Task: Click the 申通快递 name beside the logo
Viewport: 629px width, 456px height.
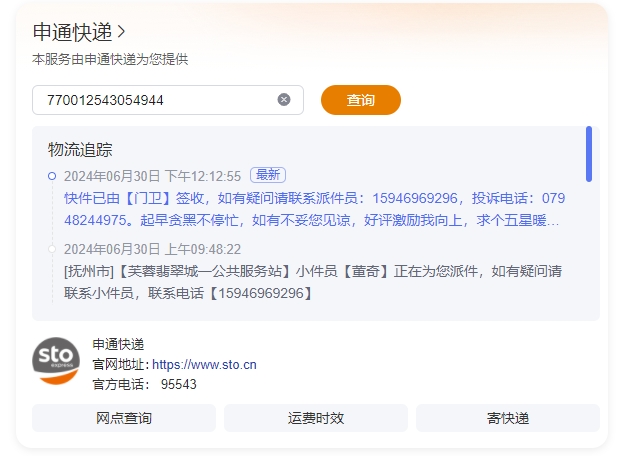Action: [x=118, y=344]
